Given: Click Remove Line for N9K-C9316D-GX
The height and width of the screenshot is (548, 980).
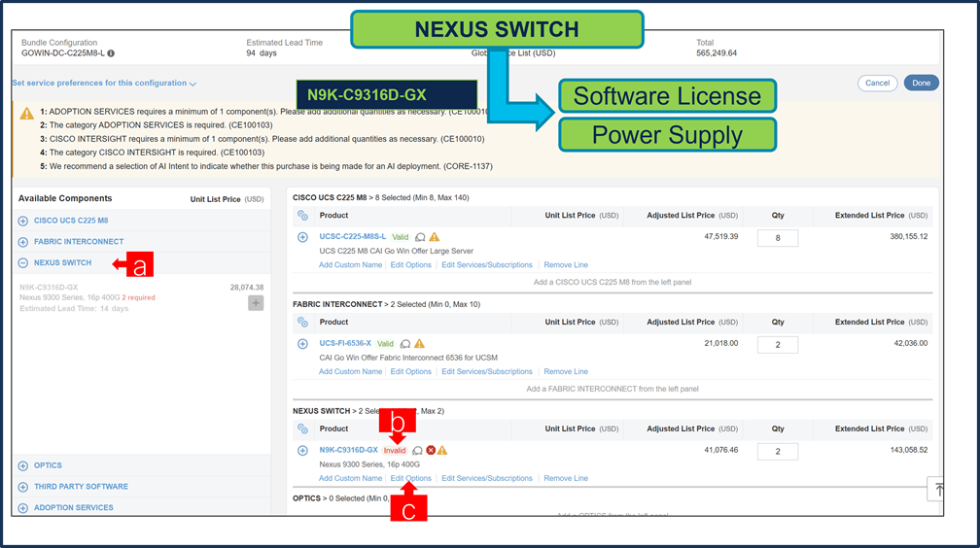Looking at the screenshot, I should (566, 479).
